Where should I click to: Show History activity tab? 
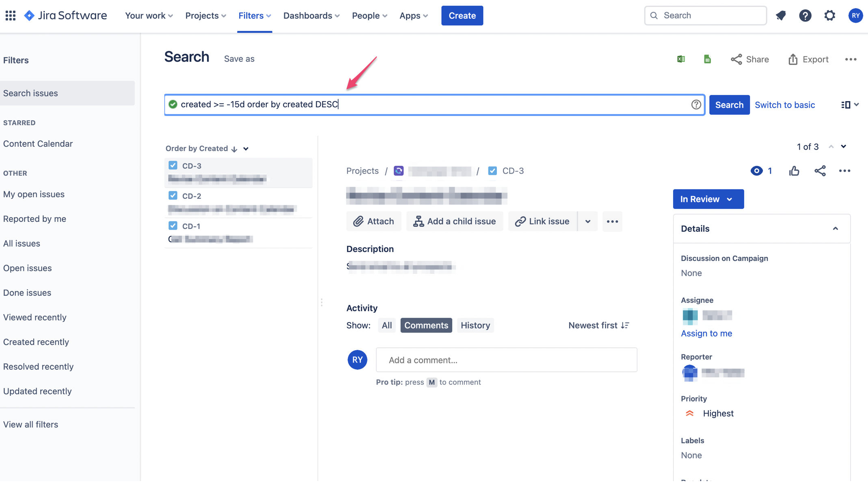tap(475, 325)
